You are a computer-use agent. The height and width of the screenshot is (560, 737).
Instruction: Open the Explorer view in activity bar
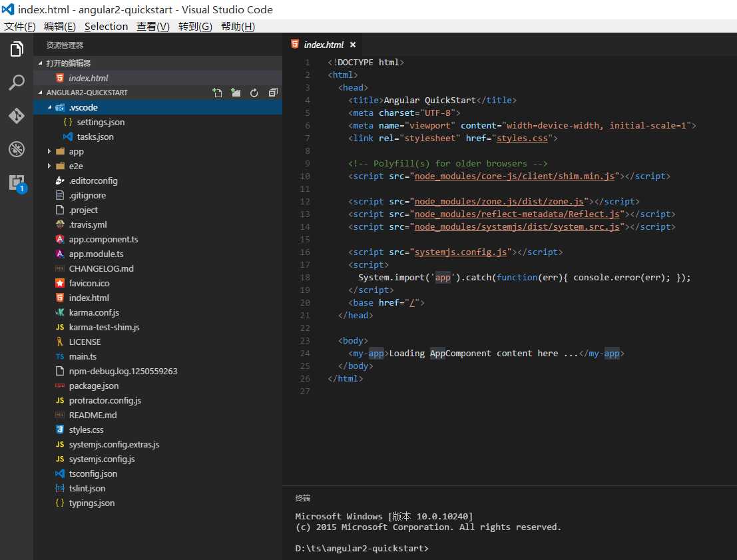click(x=17, y=49)
